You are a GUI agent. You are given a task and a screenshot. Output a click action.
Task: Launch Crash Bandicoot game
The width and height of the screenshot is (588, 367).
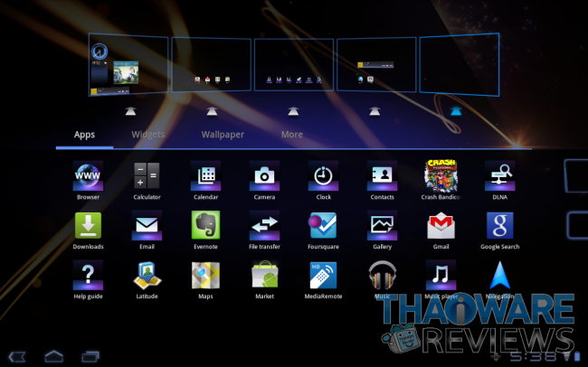441,180
